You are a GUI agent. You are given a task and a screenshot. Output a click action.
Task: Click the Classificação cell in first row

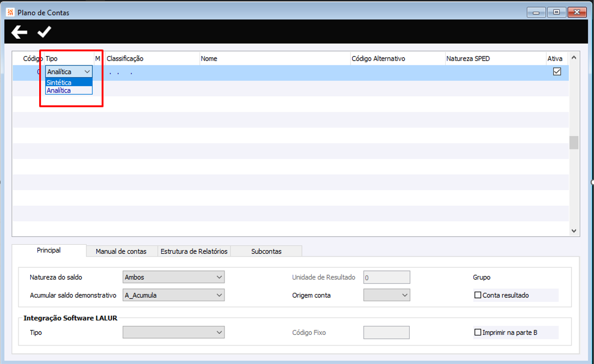click(x=152, y=72)
